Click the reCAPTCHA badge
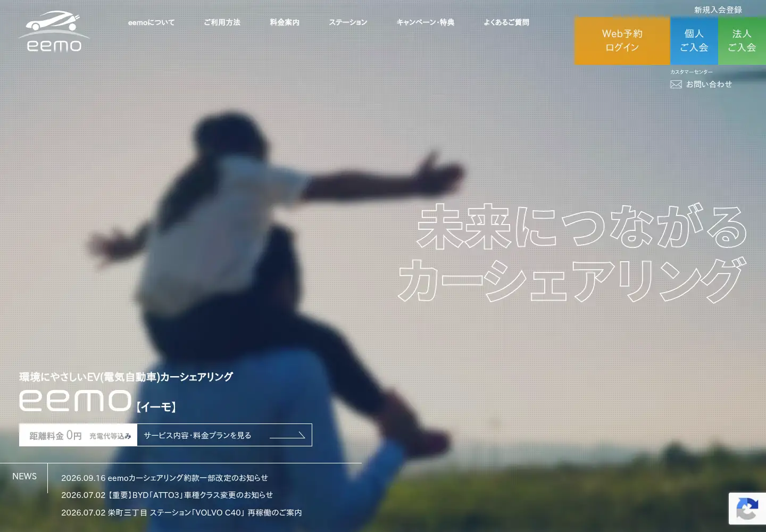The width and height of the screenshot is (766, 532). click(747, 509)
